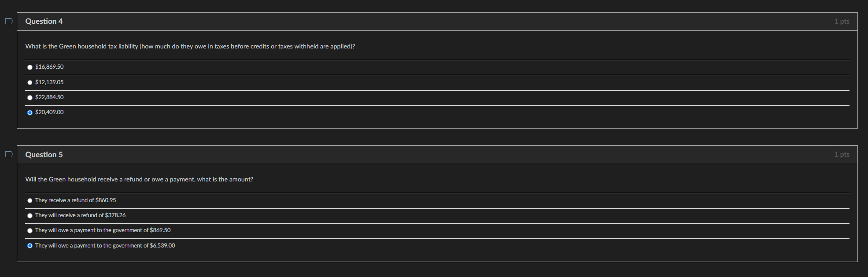Click the refund of $860.95 label text
868x277 pixels.
(x=75, y=200)
